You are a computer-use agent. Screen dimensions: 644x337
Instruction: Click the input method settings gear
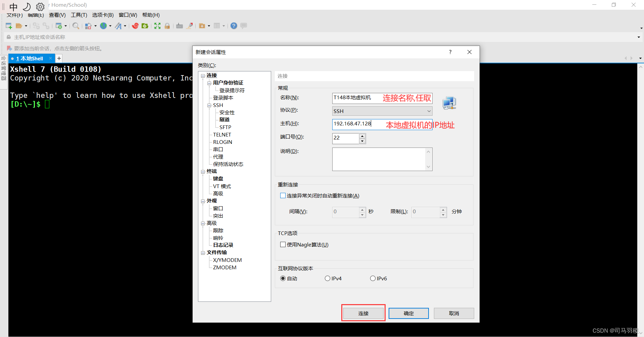40,7
